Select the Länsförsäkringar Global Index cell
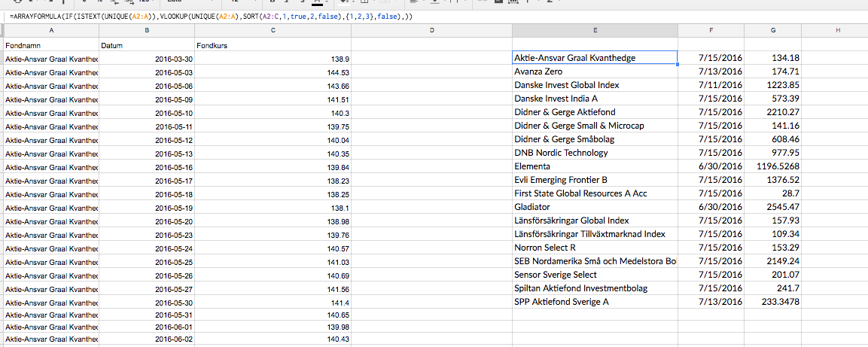The image size is (868, 347). coord(595,221)
